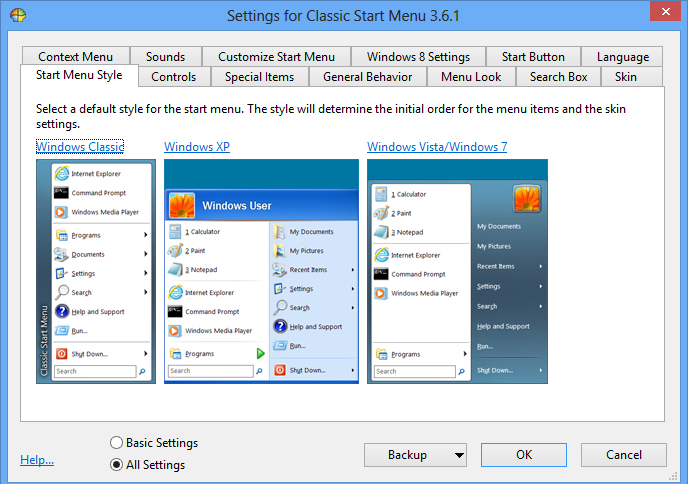The height and width of the screenshot is (484, 688).
Task: Click Programs folder icon in Vista/7 preview
Action: point(381,354)
